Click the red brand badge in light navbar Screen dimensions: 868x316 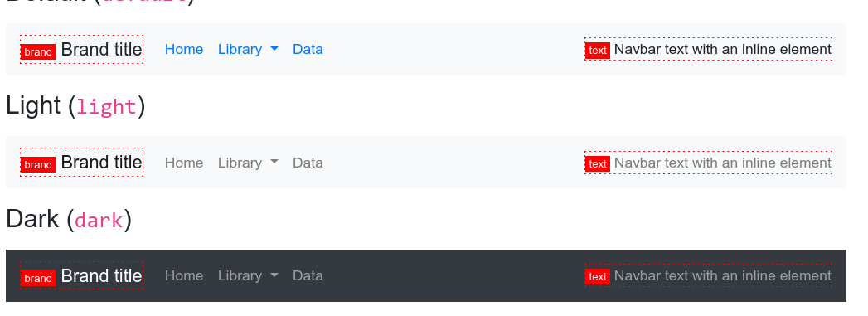point(38,165)
